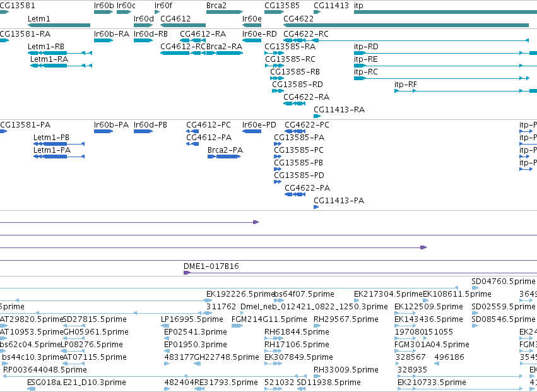Click transcript CG4622-RA label
Screen dimensions: 537x392
(x=306, y=97)
